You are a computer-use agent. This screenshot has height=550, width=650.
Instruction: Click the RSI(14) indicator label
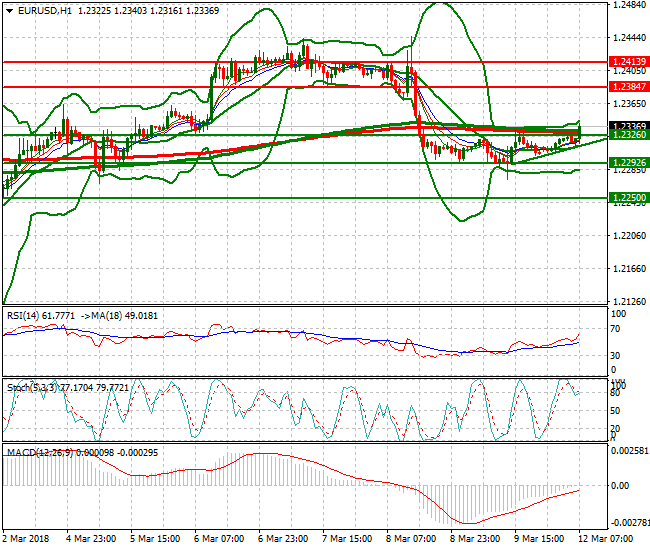point(23,316)
